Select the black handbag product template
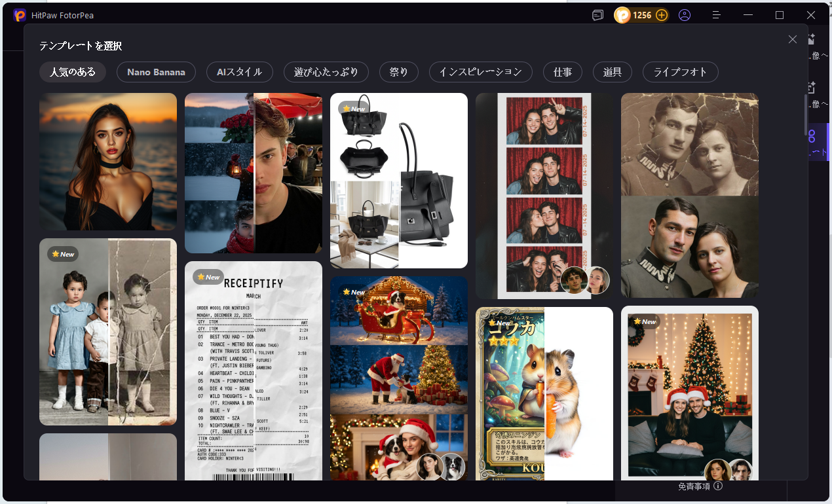Viewport: 832px width, 504px height. (x=398, y=180)
